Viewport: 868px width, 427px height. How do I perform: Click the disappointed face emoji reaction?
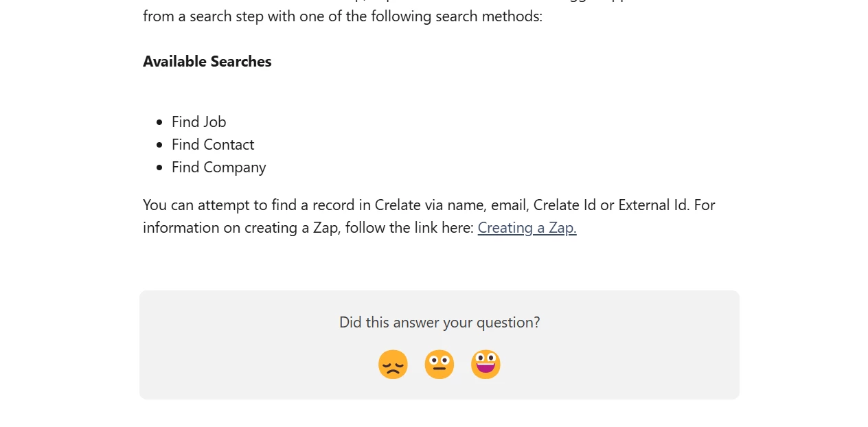click(393, 365)
